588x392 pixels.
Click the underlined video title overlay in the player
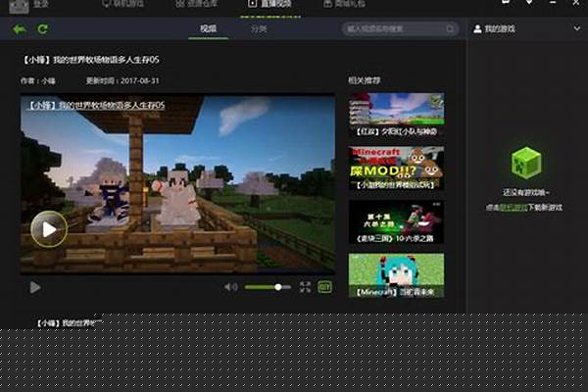click(96, 106)
